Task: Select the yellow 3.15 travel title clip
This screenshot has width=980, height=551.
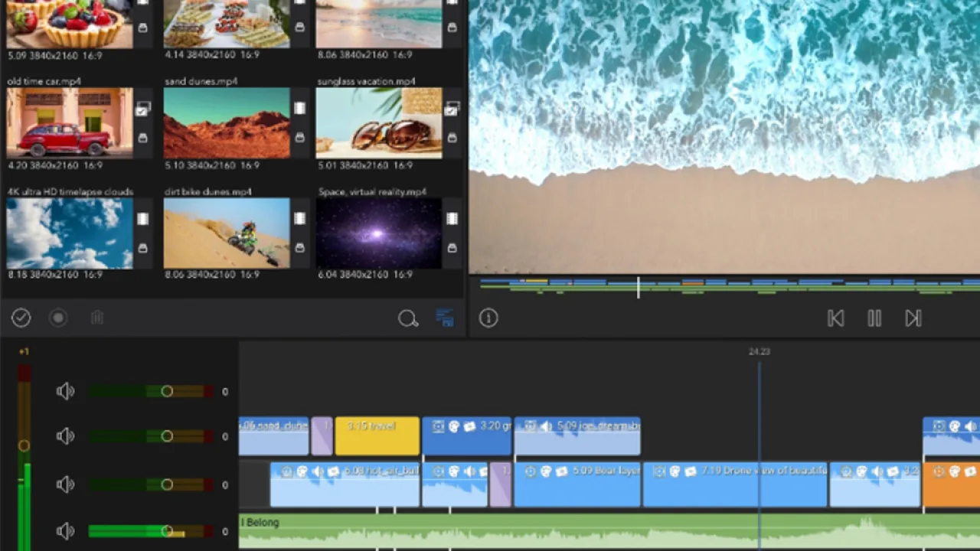Action: coord(377,436)
